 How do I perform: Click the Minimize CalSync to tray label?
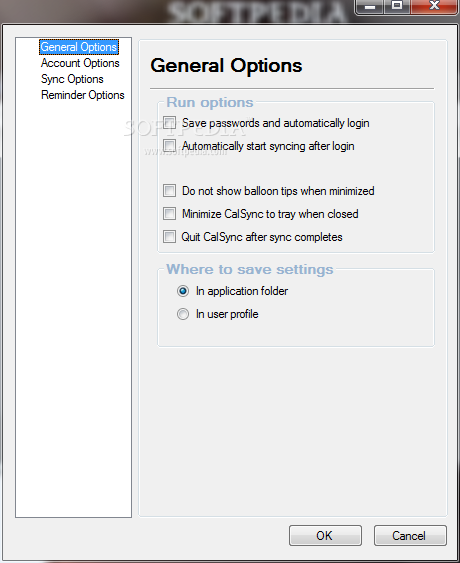[270, 214]
